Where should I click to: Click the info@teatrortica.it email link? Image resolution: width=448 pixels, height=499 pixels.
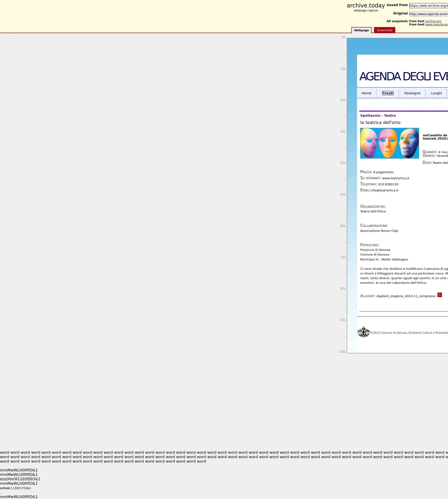point(384,190)
